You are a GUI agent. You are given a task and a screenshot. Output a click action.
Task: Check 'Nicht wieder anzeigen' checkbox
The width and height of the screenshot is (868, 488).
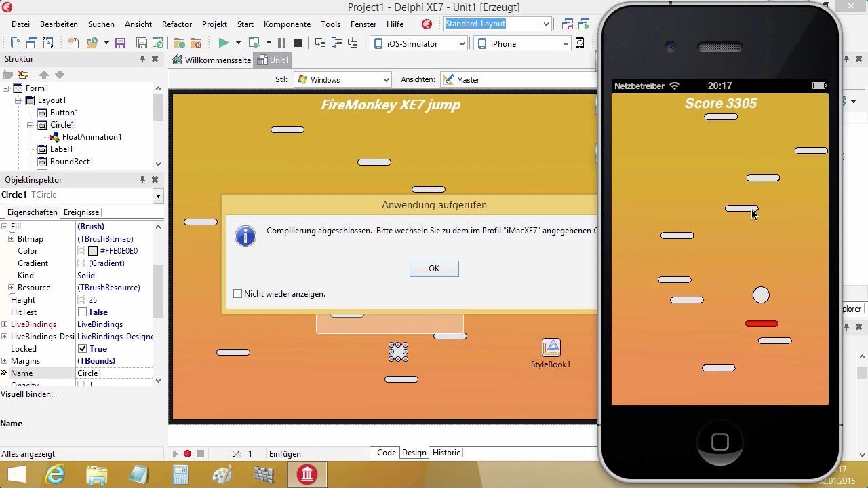pyautogui.click(x=237, y=294)
